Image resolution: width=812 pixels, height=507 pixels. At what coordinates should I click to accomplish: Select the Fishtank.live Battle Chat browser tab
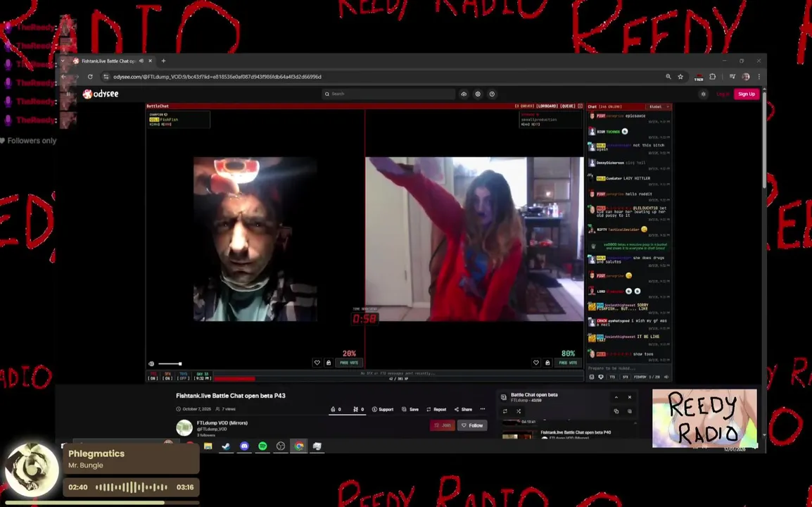coord(113,61)
